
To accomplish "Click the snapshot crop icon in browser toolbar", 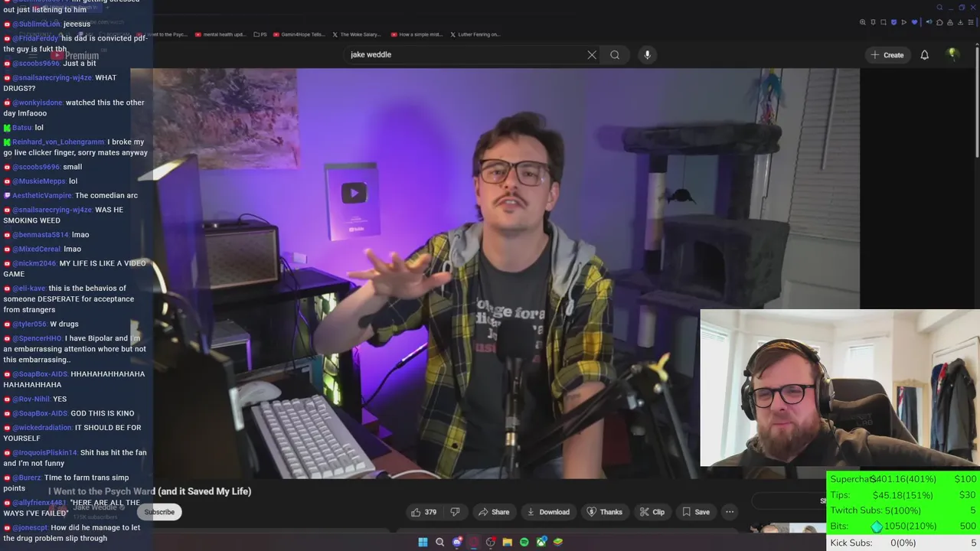I will tap(884, 22).
